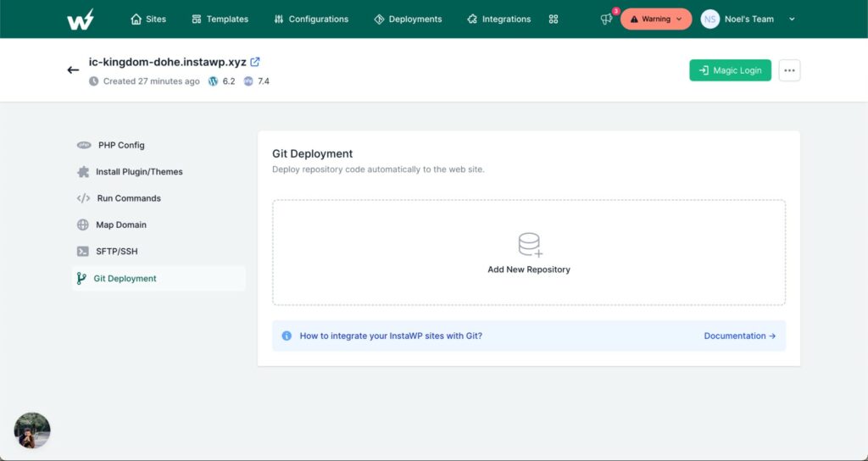Open the Deployments section
The height and width of the screenshot is (461, 868).
pos(408,19)
